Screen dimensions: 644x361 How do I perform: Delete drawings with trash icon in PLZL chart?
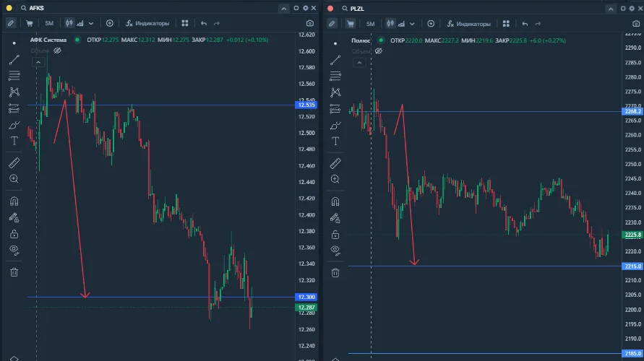click(x=335, y=272)
